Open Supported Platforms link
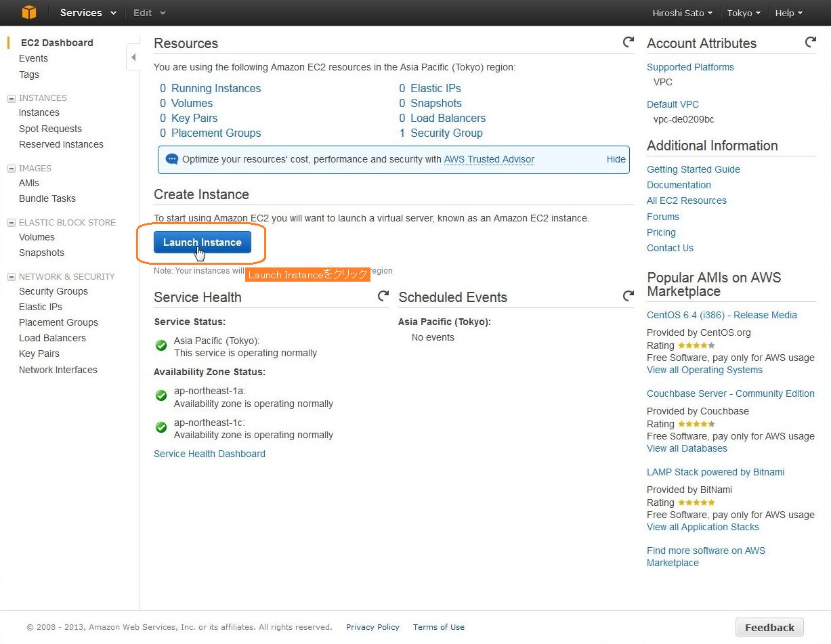The width and height of the screenshot is (831, 644). [x=690, y=67]
